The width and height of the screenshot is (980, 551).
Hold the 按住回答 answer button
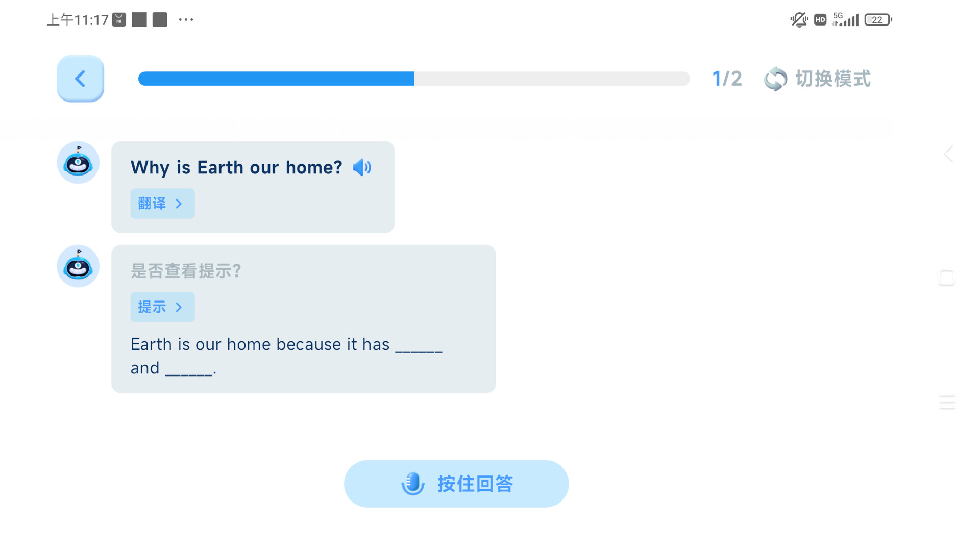click(456, 484)
